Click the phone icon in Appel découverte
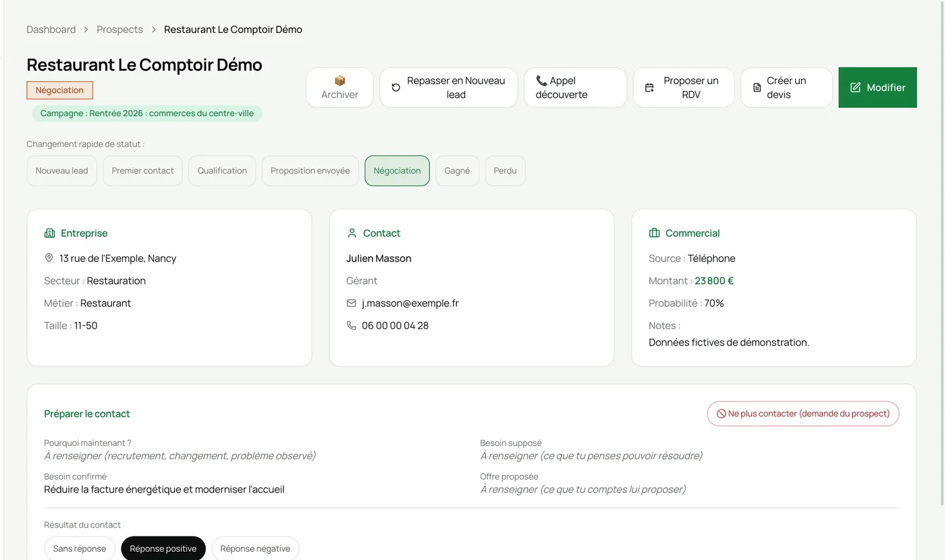The image size is (945, 560). (x=541, y=80)
